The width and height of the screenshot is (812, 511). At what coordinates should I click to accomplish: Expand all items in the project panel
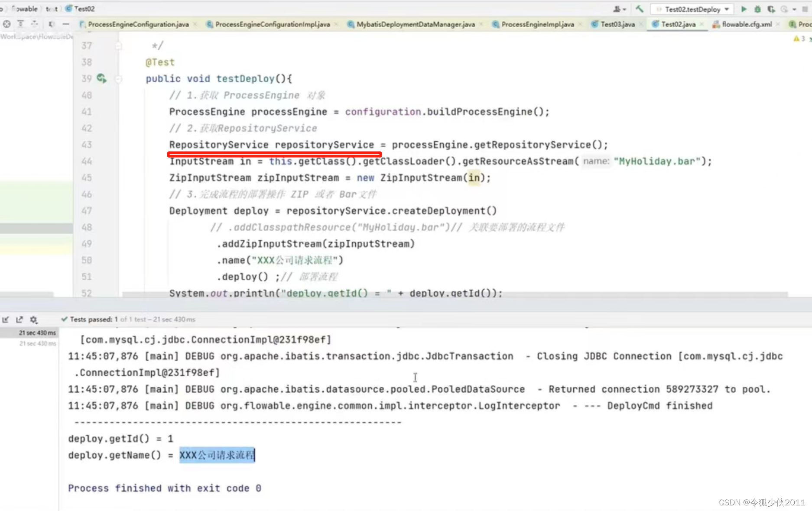(x=20, y=24)
